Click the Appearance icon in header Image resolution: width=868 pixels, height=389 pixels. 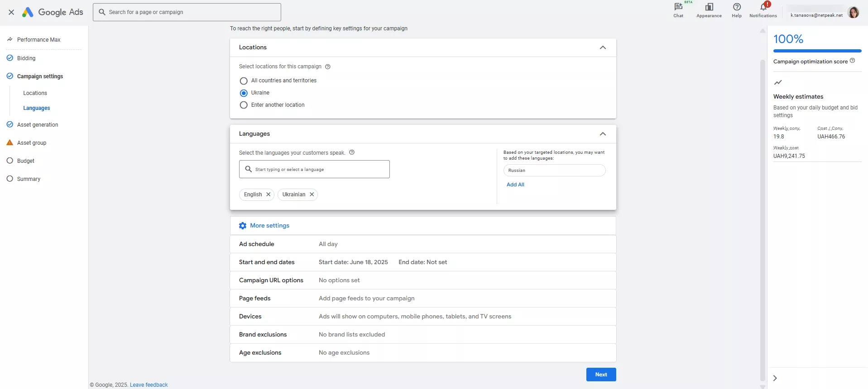coord(709,7)
